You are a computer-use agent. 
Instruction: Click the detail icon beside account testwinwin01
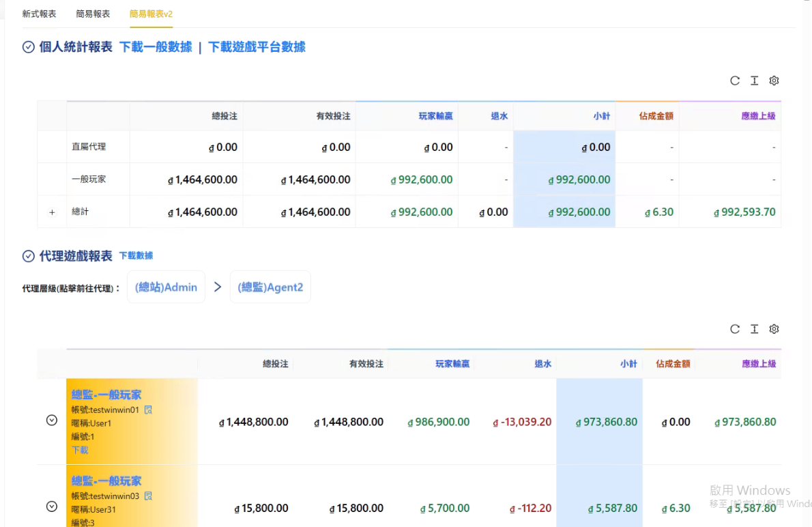(x=148, y=410)
